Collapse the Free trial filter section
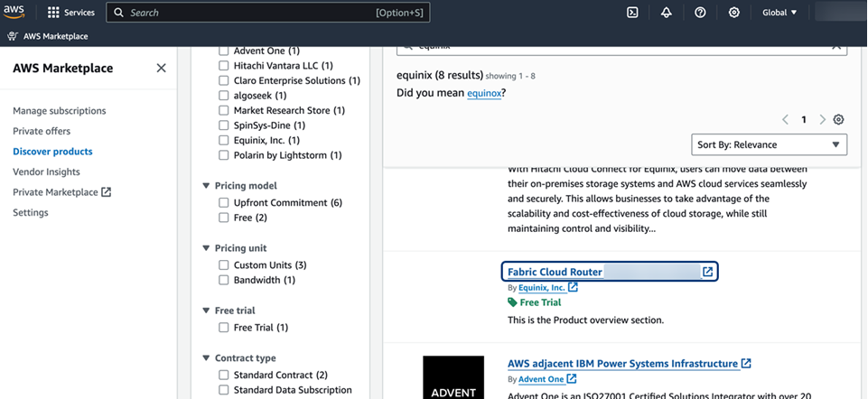Viewport: 868px width, 399px height. click(x=207, y=311)
